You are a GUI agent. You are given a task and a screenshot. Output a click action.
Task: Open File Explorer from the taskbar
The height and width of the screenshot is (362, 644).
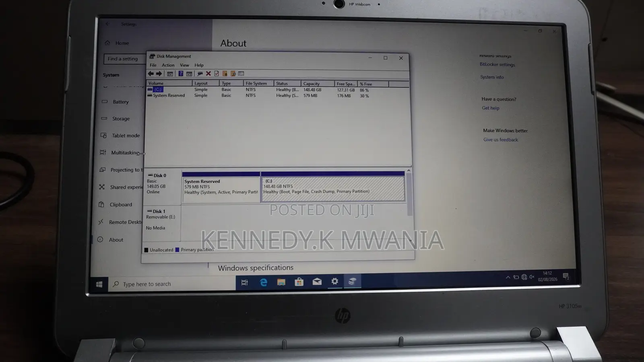point(281,282)
